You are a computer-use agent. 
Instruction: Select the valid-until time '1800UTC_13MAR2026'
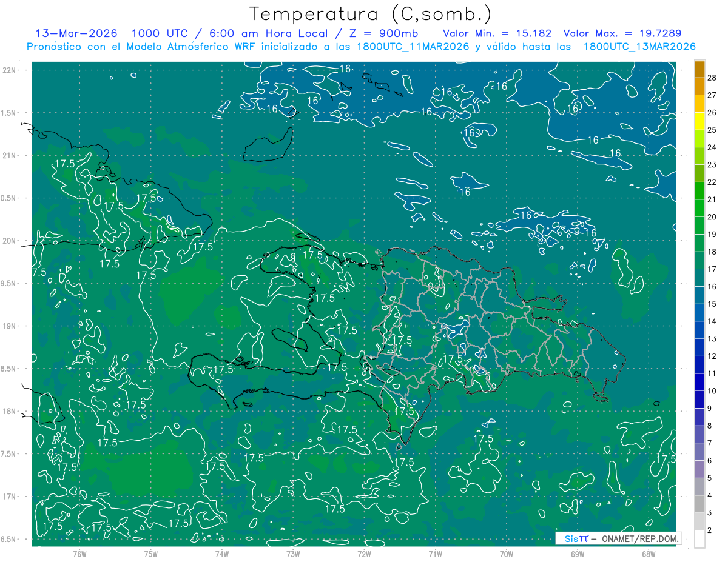[x=639, y=47]
